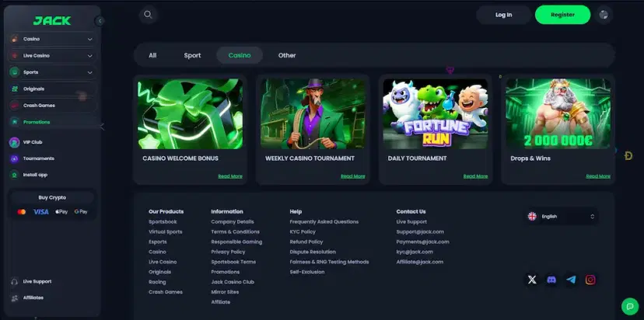The height and width of the screenshot is (320, 644).
Task: Open the Discord social icon
Action: [x=551, y=280]
